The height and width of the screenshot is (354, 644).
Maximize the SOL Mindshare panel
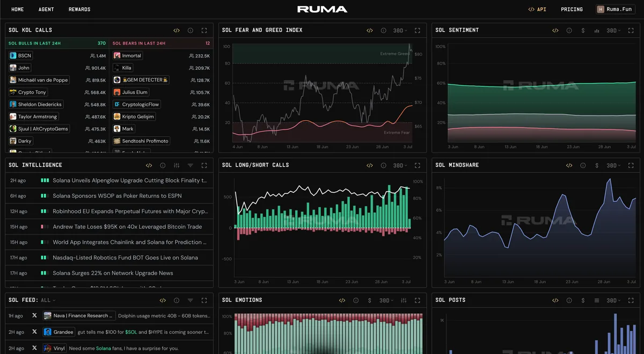pos(631,165)
